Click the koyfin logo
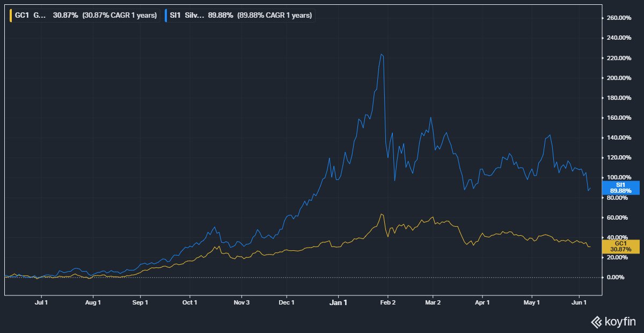Image resolution: width=644 pixels, height=333 pixels. coord(613,322)
